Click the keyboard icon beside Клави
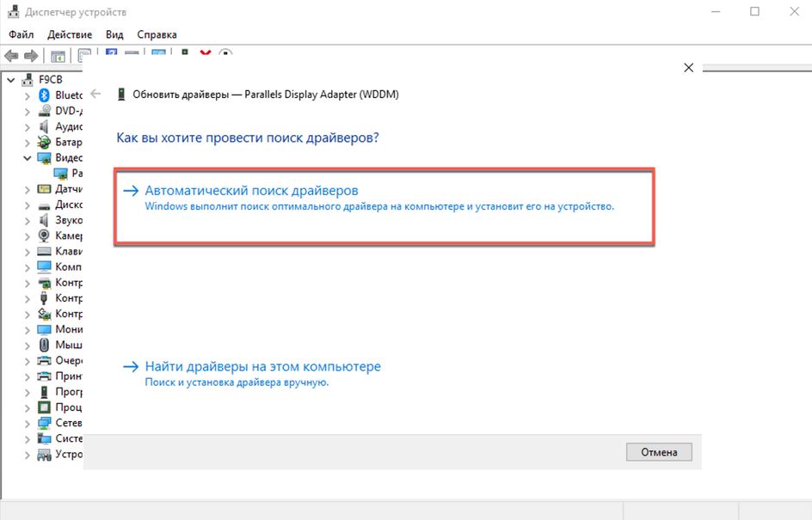Screen dimensions: 812x520 coord(44,252)
